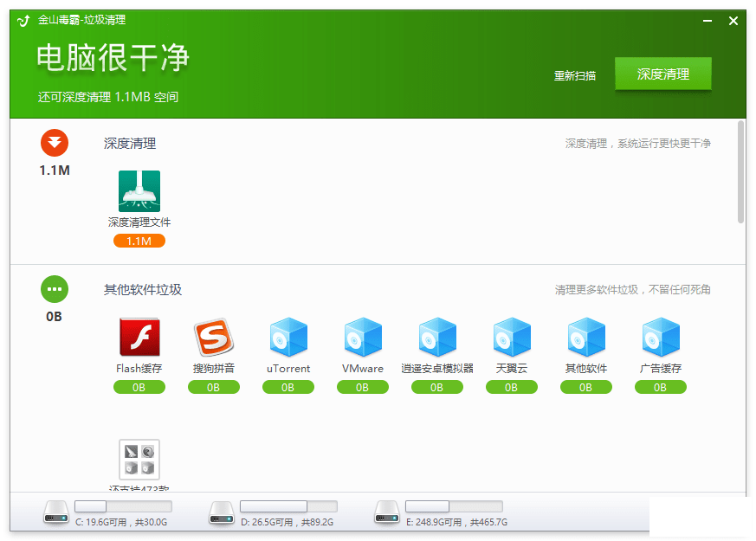Click the 还可深度清理 1.1MB 空间 text

click(x=108, y=97)
